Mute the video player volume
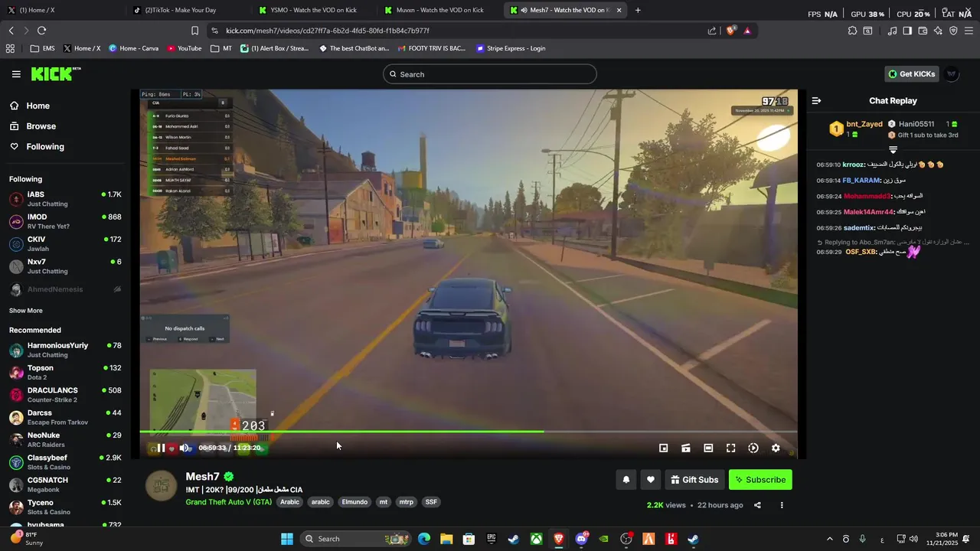Screen dimensions: 980x551 [185, 448]
